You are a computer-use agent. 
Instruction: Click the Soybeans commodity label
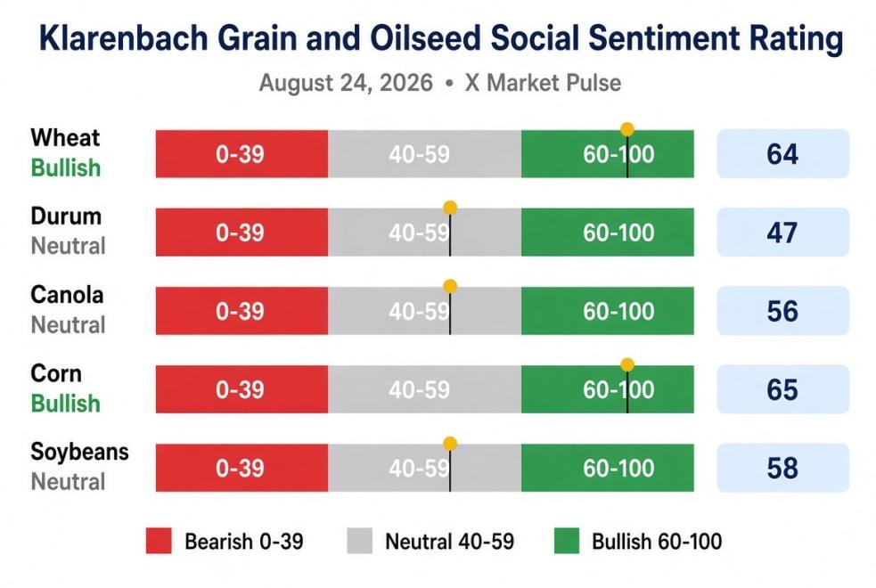point(79,452)
